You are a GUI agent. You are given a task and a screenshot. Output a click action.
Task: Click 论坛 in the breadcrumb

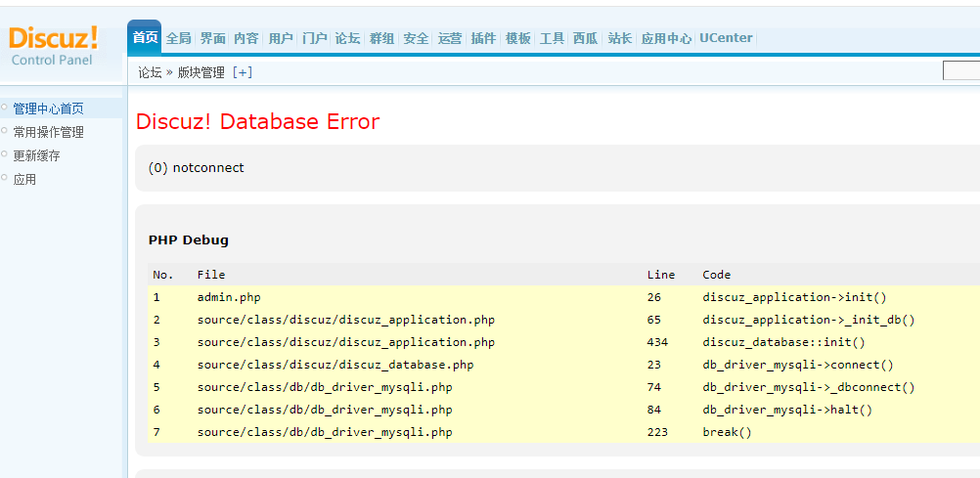150,72
